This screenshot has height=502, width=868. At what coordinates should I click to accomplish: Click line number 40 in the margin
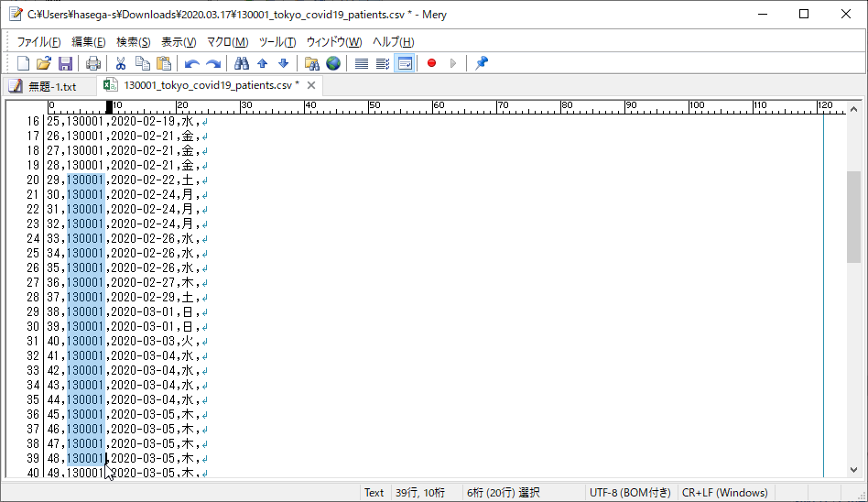click(33, 474)
